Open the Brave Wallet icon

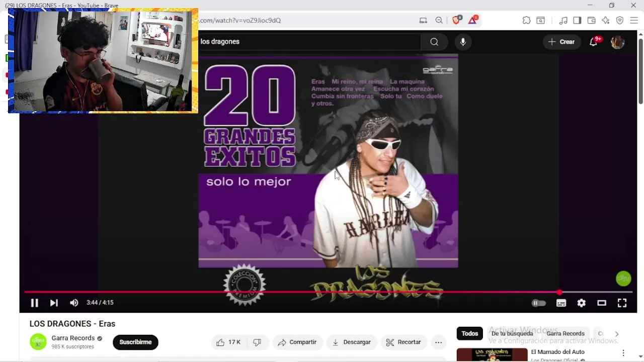pos(591,21)
